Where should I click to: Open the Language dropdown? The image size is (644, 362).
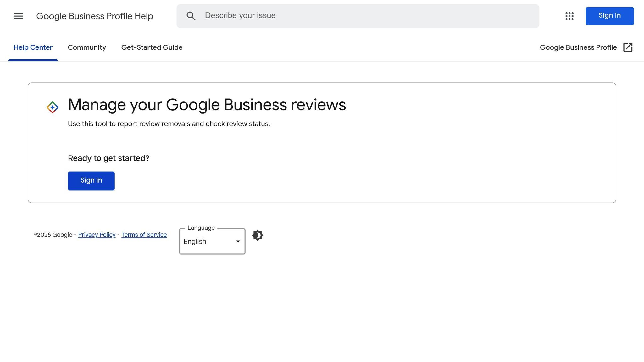click(x=212, y=241)
